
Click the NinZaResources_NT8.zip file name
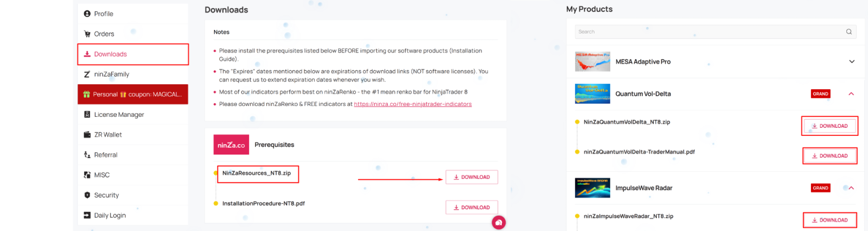(x=257, y=173)
